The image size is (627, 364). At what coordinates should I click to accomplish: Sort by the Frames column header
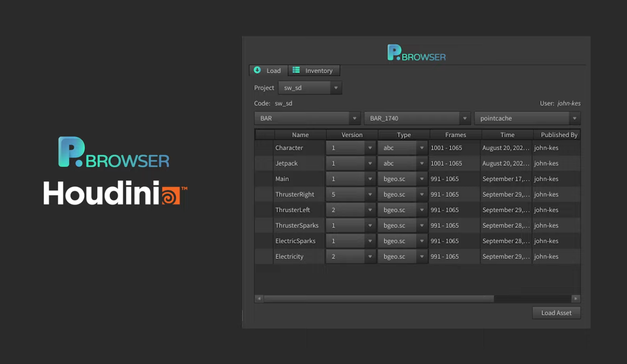[455, 135]
